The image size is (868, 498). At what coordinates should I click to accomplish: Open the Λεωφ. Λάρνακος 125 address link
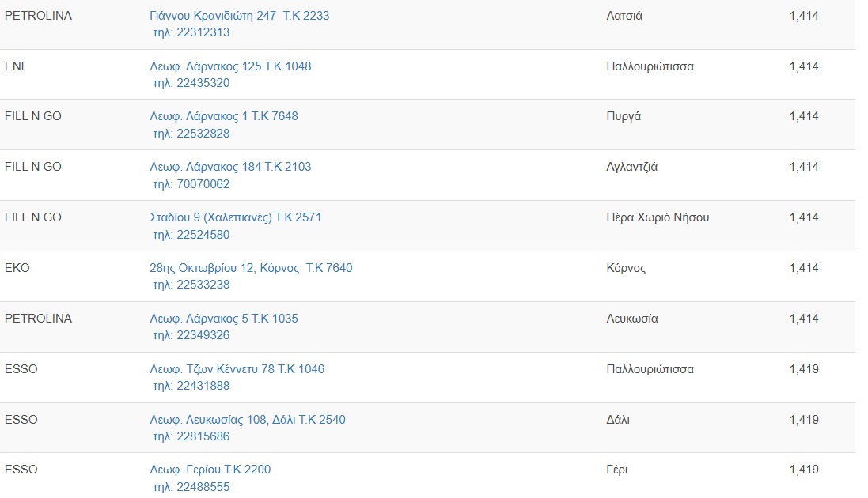pos(230,66)
